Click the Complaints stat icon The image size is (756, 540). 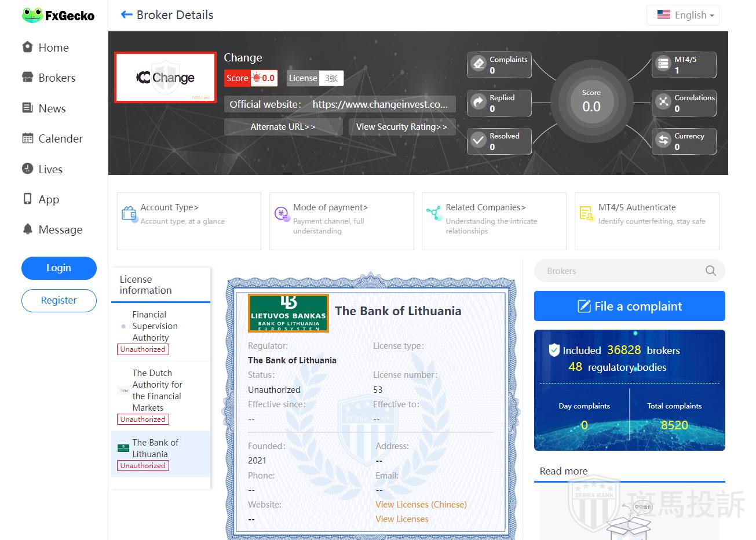coord(479,64)
